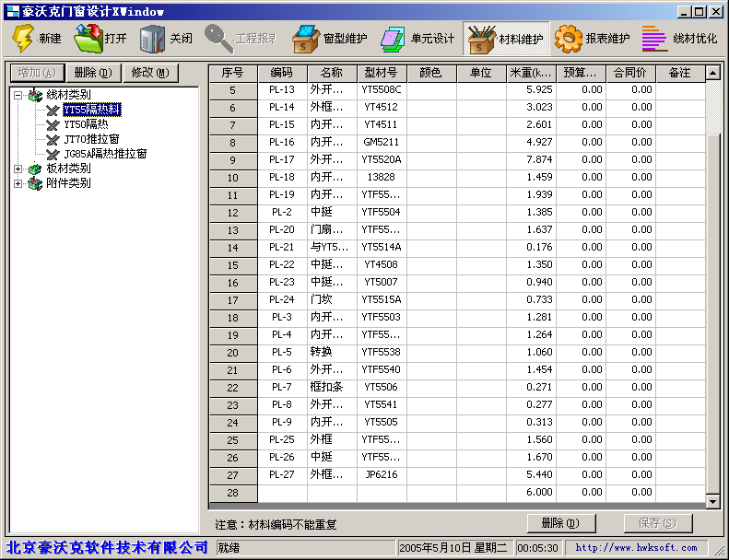Open 单元设计 sheets icon
This screenshot has height=560, width=729.
coord(393,39)
